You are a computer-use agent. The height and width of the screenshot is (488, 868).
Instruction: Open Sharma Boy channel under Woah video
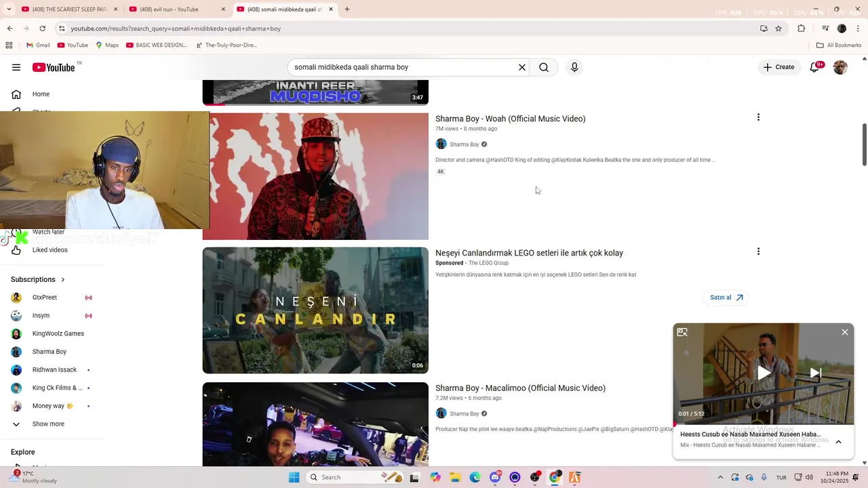tap(465, 144)
